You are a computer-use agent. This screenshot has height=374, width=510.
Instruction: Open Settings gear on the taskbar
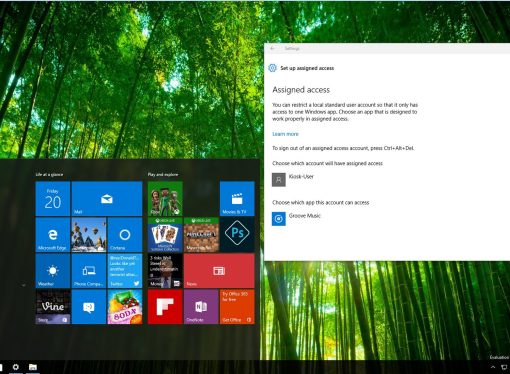[x=16, y=367]
